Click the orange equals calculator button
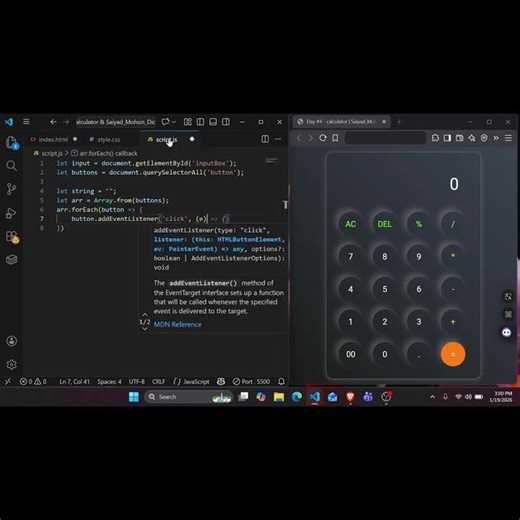Image resolution: width=520 pixels, height=520 pixels. tap(453, 354)
